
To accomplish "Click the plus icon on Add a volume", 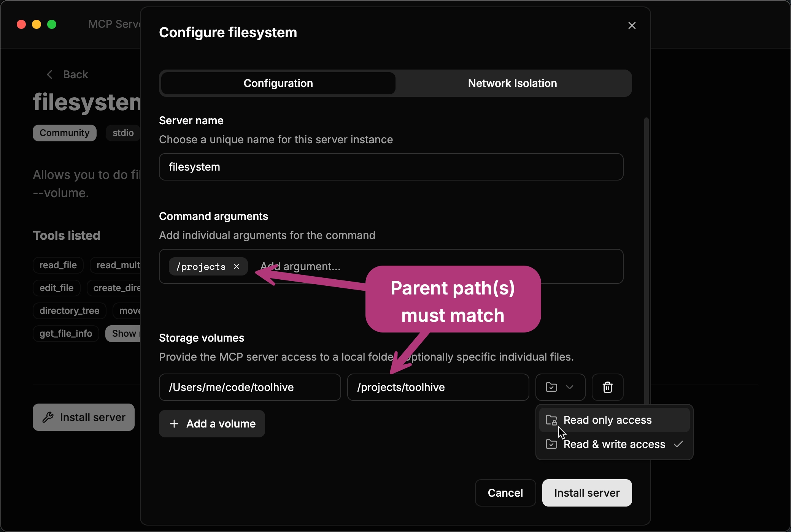I will 174,423.
